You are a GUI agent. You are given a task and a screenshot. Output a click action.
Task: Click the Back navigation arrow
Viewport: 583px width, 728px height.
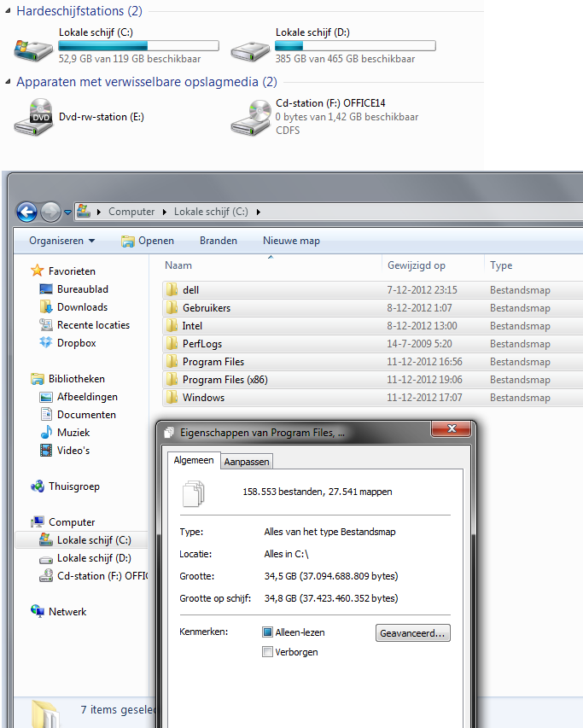tap(27, 213)
